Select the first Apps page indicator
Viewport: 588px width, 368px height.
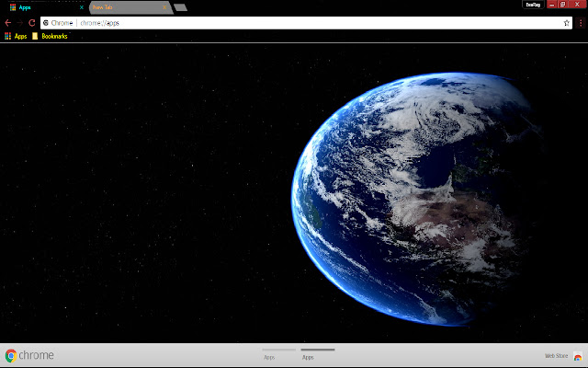(x=278, y=354)
